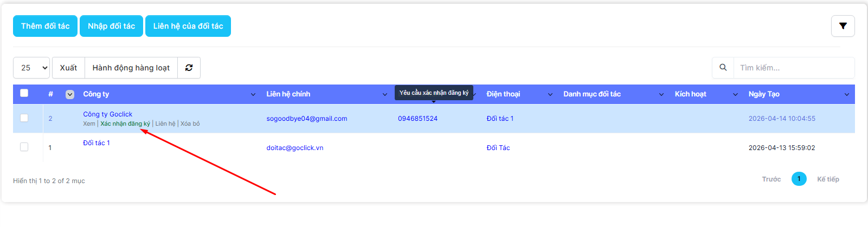This screenshot has width=868, height=227.
Task: Open the filter funnel icon
Action: click(x=843, y=26)
